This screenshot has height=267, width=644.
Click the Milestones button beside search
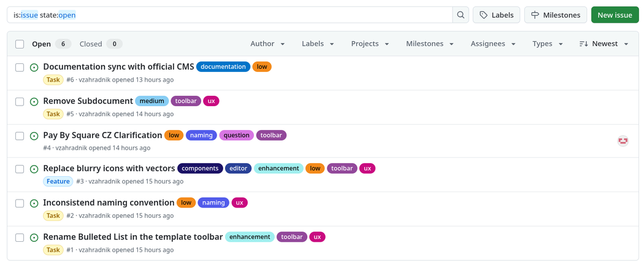point(556,15)
